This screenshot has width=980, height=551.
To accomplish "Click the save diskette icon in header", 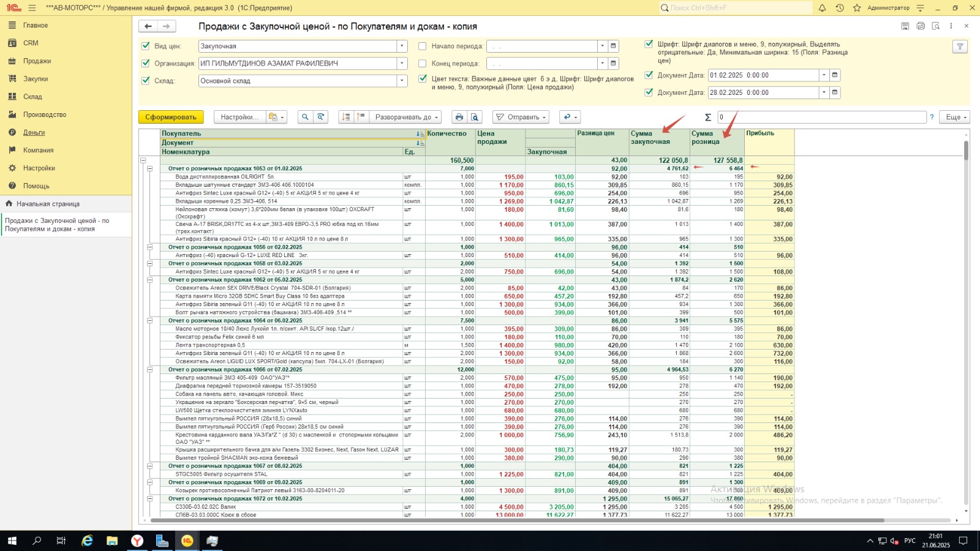I will (x=905, y=26).
